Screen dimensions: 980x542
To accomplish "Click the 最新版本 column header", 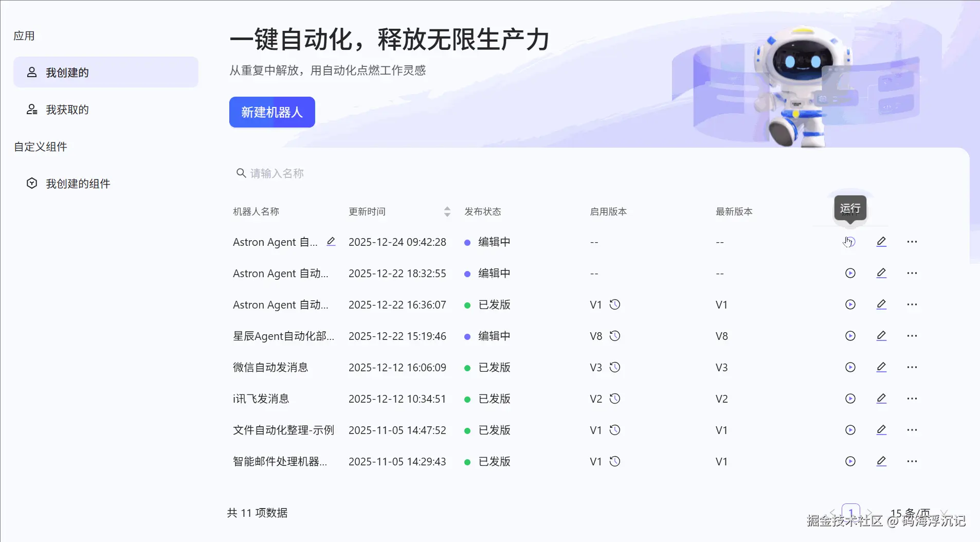I will pos(734,211).
